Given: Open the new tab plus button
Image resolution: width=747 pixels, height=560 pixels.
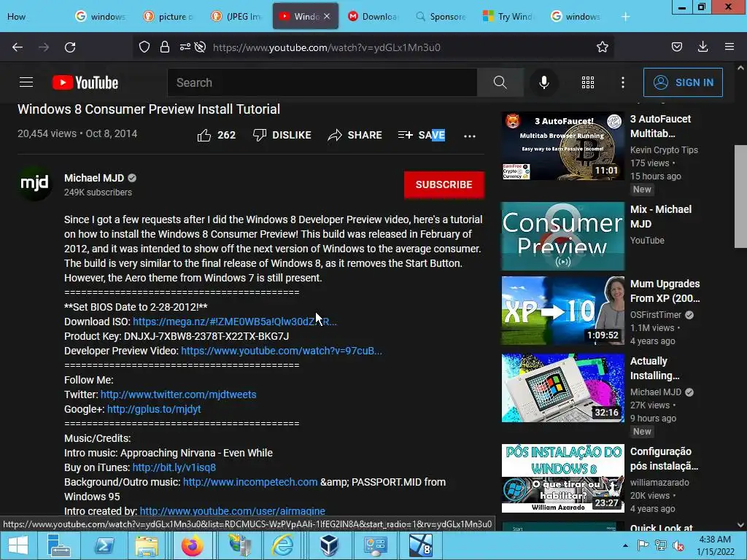Looking at the screenshot, I should (x=625, y=17).
